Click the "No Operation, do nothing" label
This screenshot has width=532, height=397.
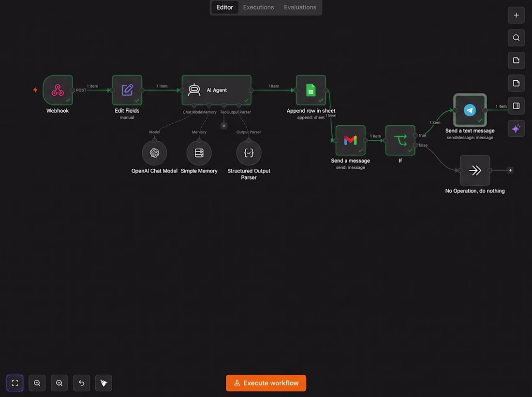pos(475,191)
